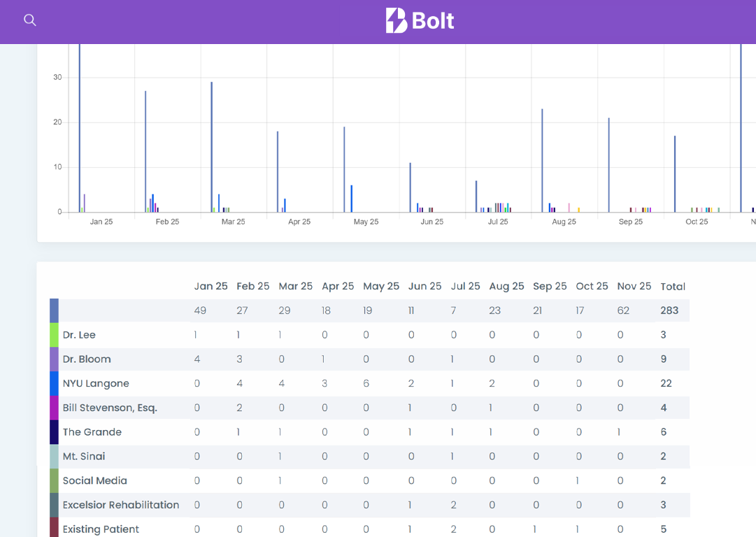
Task: Select the Mt. Sinai pale blue swatch
Action: pos(55,456)
